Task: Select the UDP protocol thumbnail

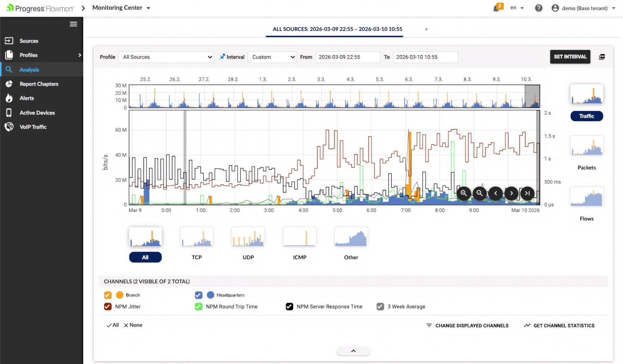Action: pos(248,237)
